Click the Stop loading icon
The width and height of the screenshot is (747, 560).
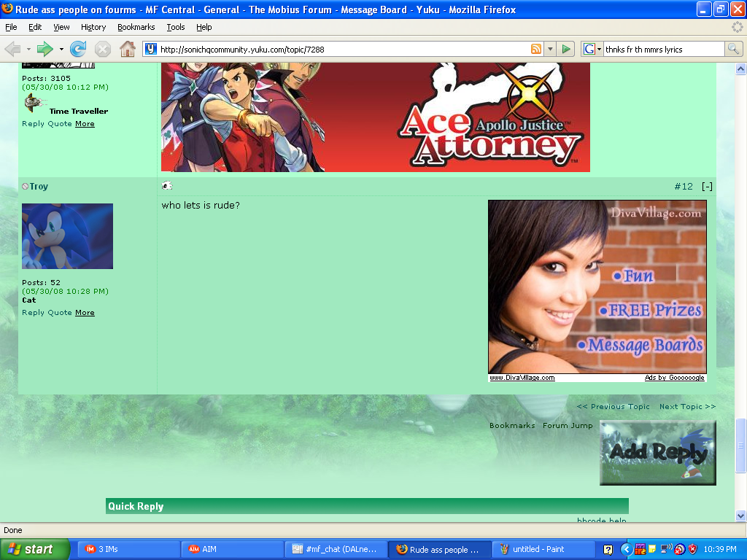click(103, 49)
